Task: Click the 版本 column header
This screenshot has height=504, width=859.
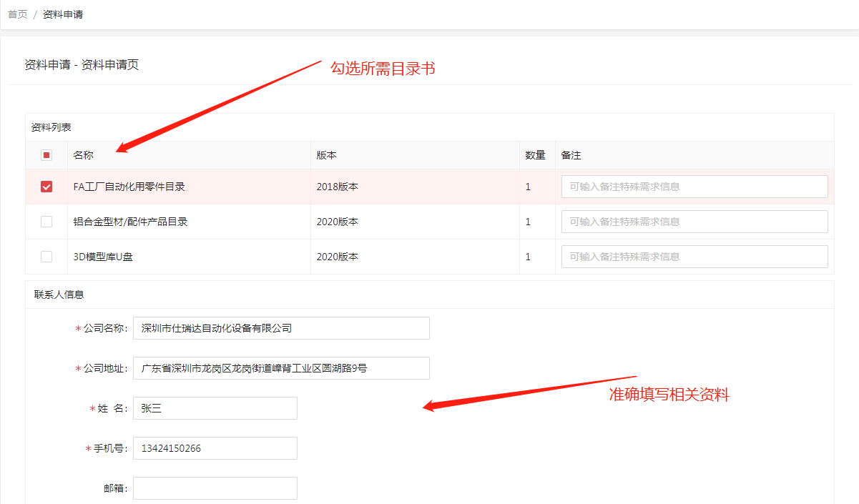Action: pyautogui.click(x=327, y=155)
